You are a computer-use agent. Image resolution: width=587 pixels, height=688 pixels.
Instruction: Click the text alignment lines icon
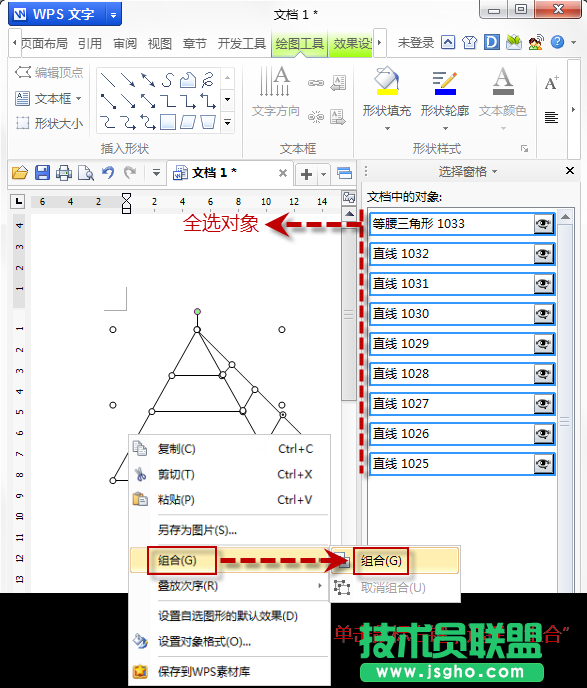pyautogui.click(x=551, y=117)
